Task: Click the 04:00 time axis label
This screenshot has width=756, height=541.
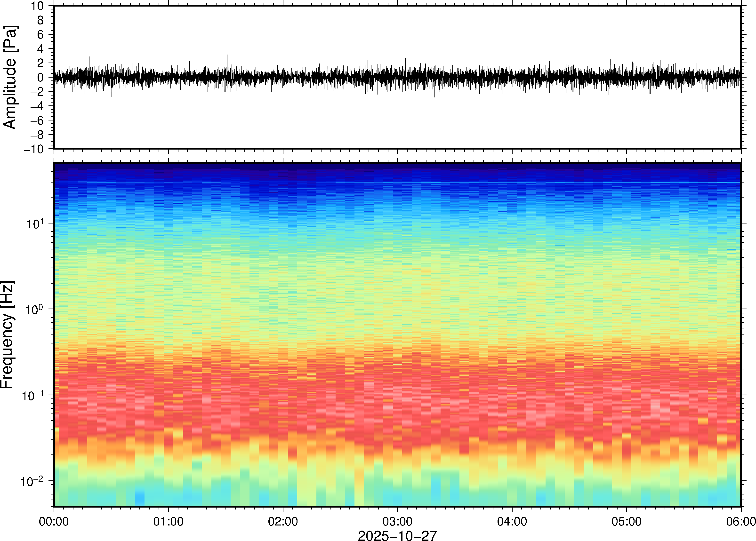Action: (512, 521)
